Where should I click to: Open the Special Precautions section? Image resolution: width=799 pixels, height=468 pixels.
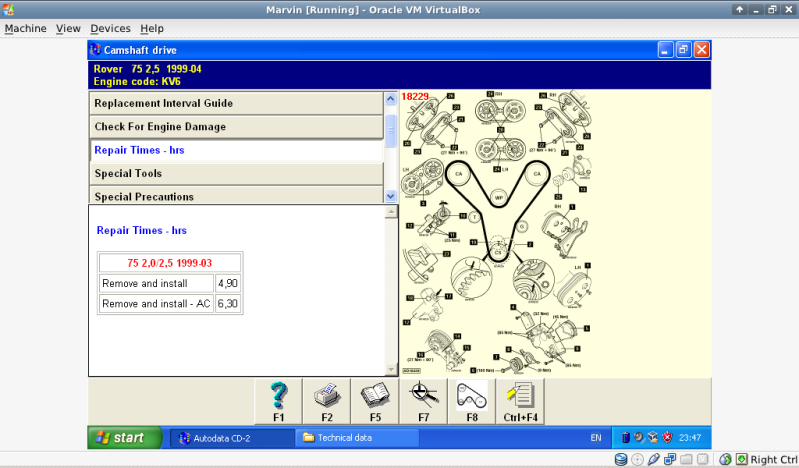236,196
